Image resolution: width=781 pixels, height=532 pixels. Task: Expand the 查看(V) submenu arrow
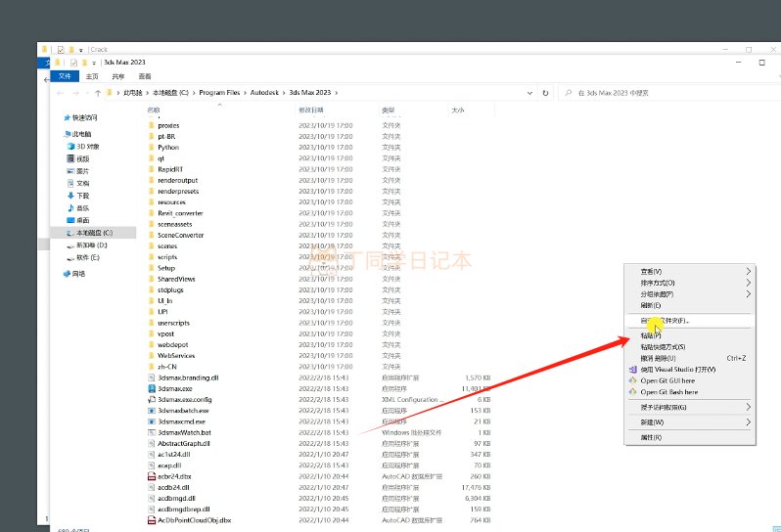pos(749,271)
